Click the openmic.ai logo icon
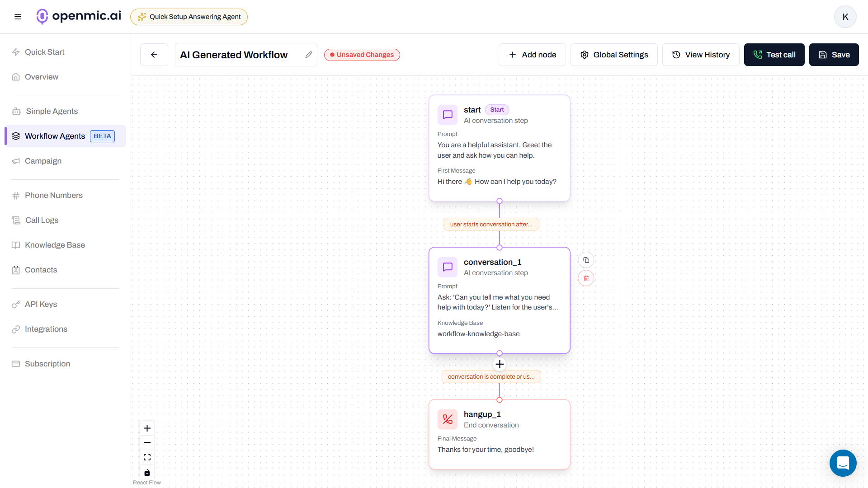The image size is (868, 488). (42, 16)
